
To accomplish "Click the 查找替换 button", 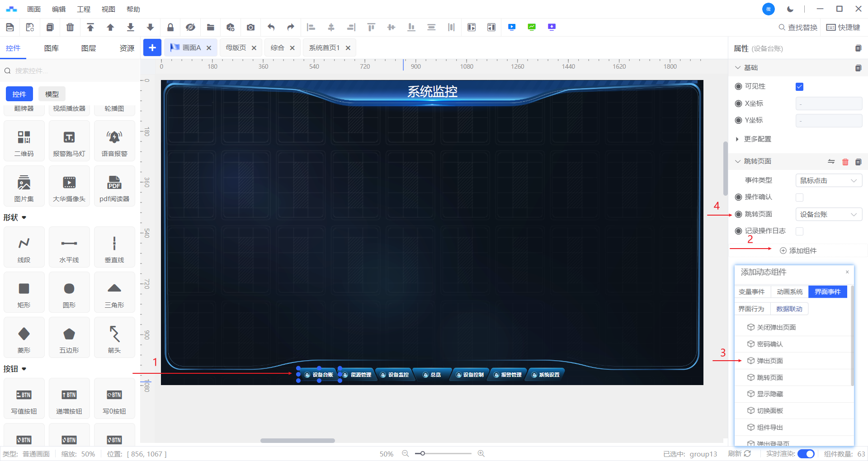I will 798,28.
